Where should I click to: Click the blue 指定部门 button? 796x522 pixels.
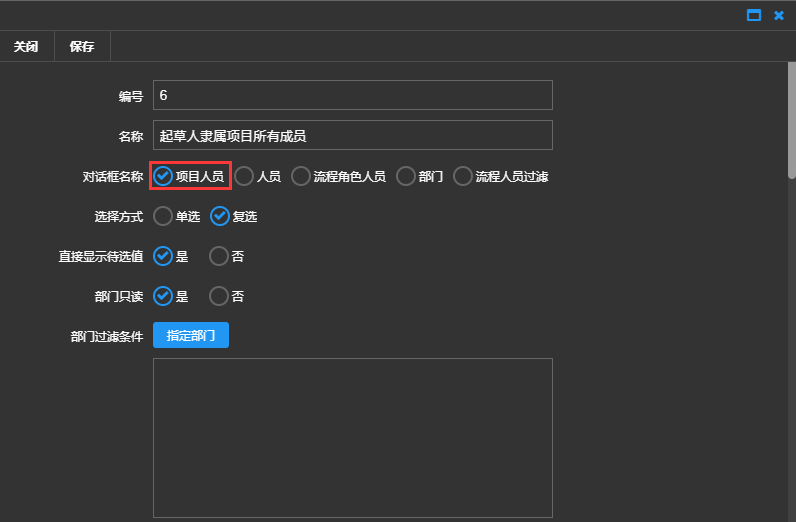point(191,336)
